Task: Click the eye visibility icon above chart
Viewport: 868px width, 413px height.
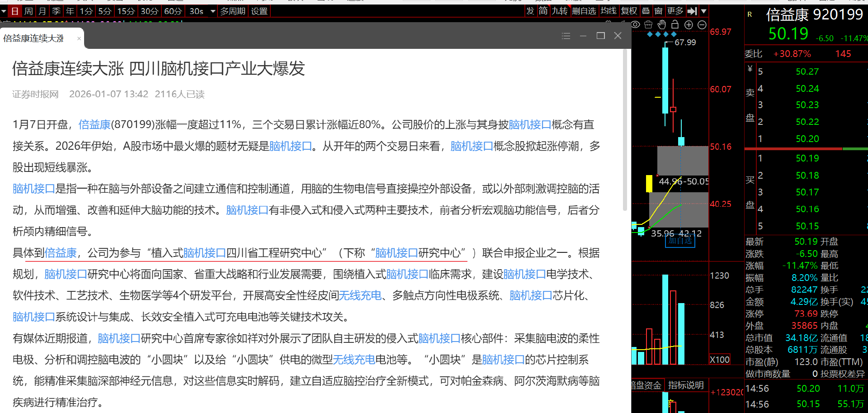Action: tap(636, 24)
